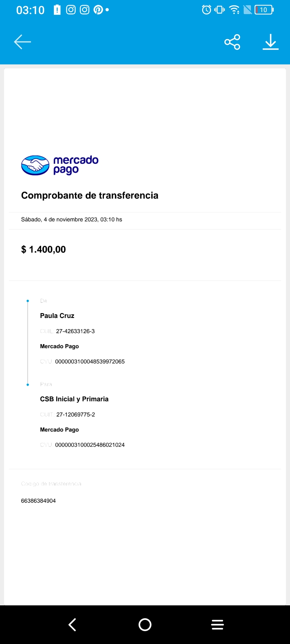This screenshot has height=644, width=290.
Task: Tap the Pinterest notification icon
Action: pyautogui.click(x=98, y=10)
